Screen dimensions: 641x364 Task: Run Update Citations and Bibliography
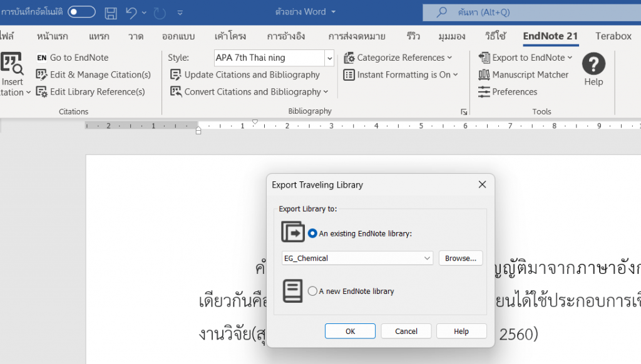(245, 75)
